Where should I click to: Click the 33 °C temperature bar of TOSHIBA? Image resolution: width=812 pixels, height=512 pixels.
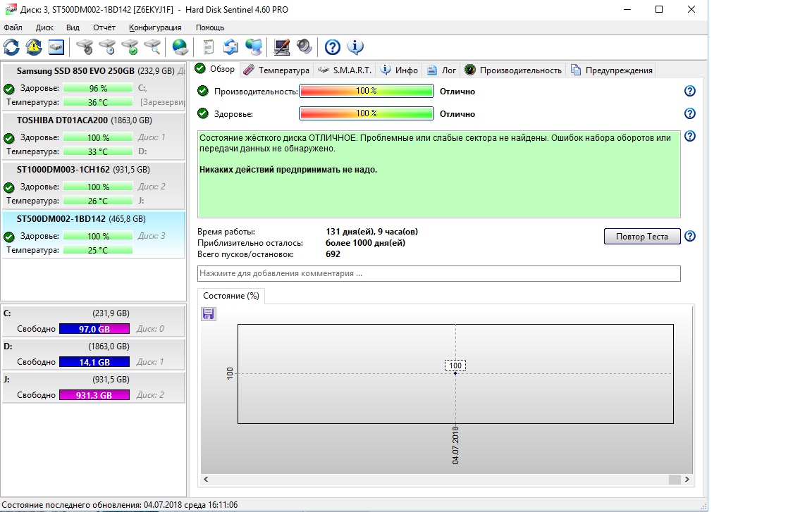click(98, 151)
